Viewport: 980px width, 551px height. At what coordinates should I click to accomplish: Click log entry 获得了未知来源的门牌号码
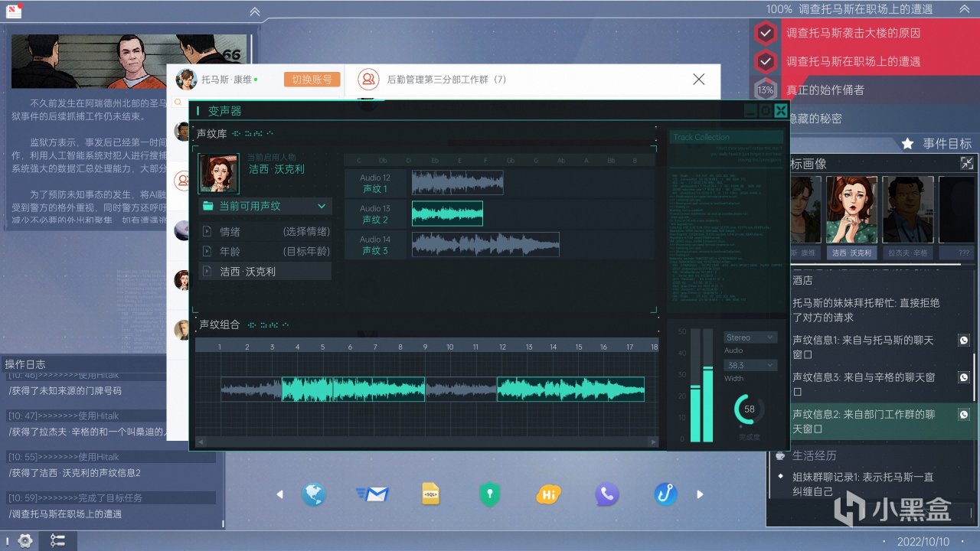click(65, 390)
